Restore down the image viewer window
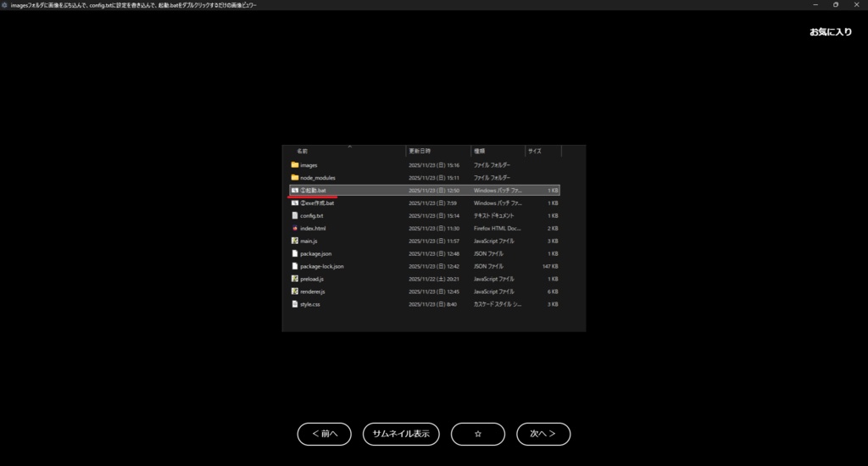The image size is (868, 466). pos(836,5)
